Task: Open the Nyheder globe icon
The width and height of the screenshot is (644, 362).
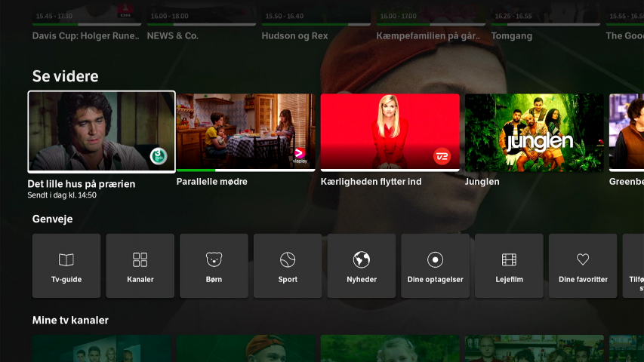Action: point(362,260)
